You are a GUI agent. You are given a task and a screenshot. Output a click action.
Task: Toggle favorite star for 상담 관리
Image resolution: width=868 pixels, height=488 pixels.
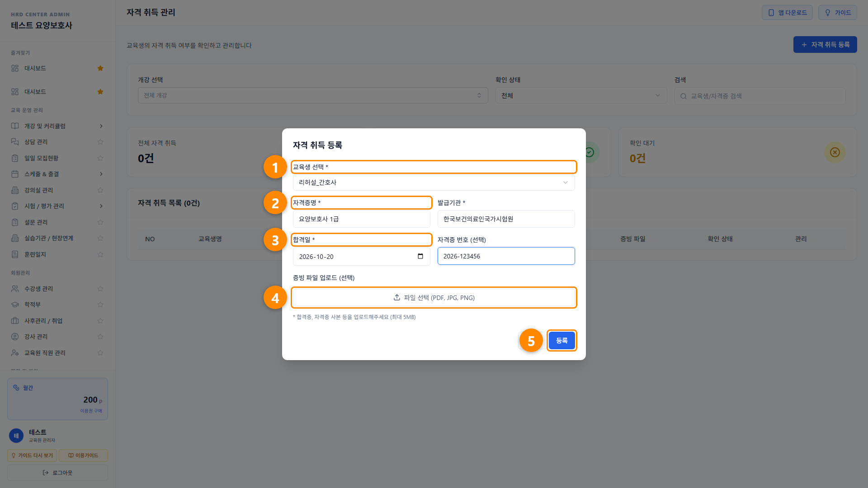click(x=100, y=142)
